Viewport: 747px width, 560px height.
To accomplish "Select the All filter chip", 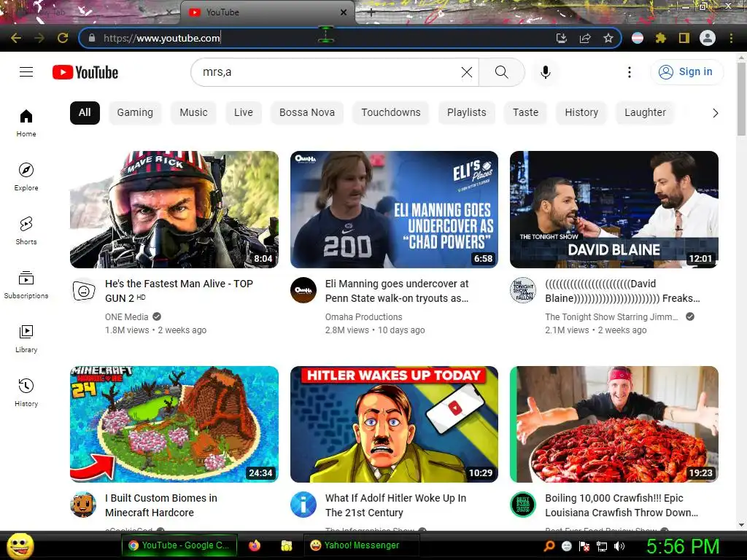I will click(85, 113).
